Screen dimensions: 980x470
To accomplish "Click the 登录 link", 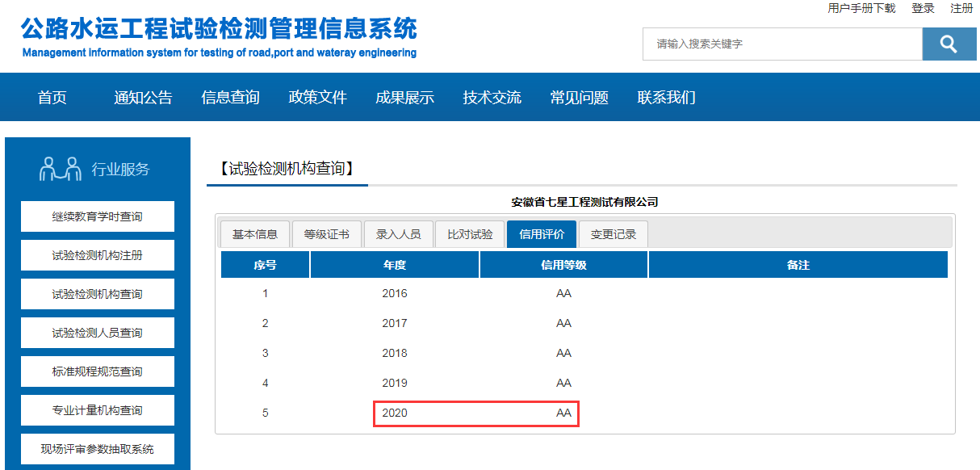I will click(923, 8).
